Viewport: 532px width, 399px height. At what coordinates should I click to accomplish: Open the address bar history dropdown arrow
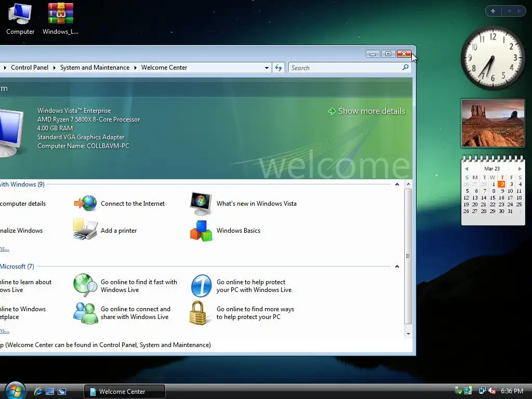[x=267, y=68]
